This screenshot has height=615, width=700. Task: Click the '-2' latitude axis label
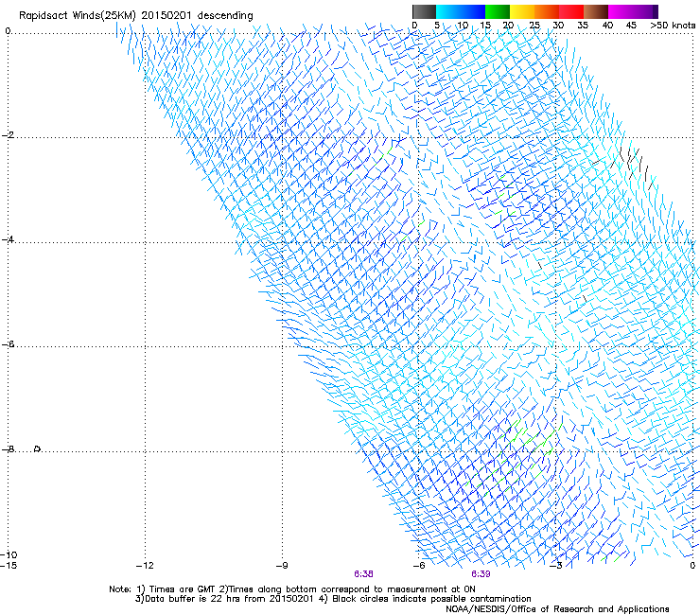click(8, 135)
